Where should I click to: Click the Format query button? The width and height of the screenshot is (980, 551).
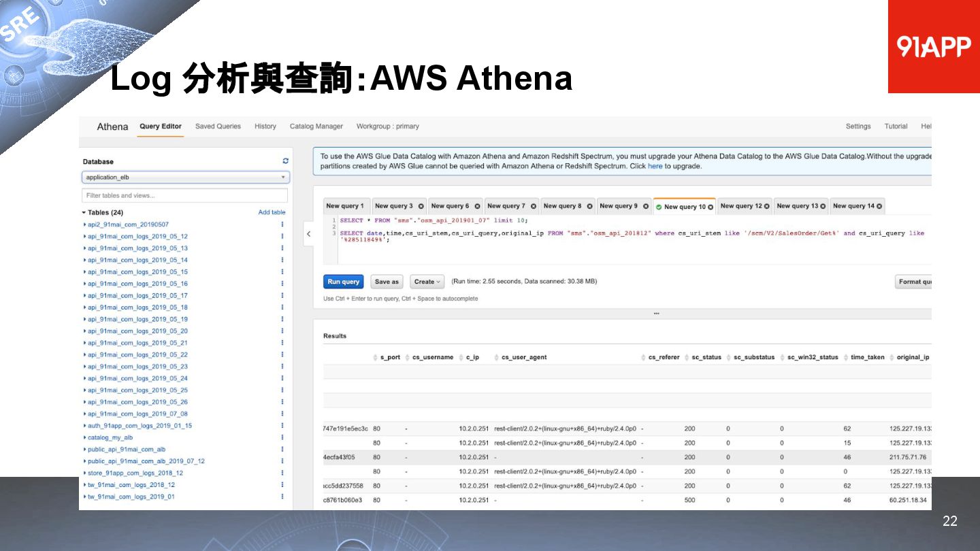(x=913, y=282)
